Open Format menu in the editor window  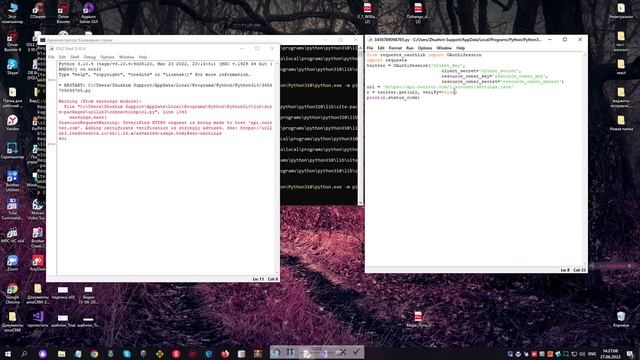tap(395, 48)
